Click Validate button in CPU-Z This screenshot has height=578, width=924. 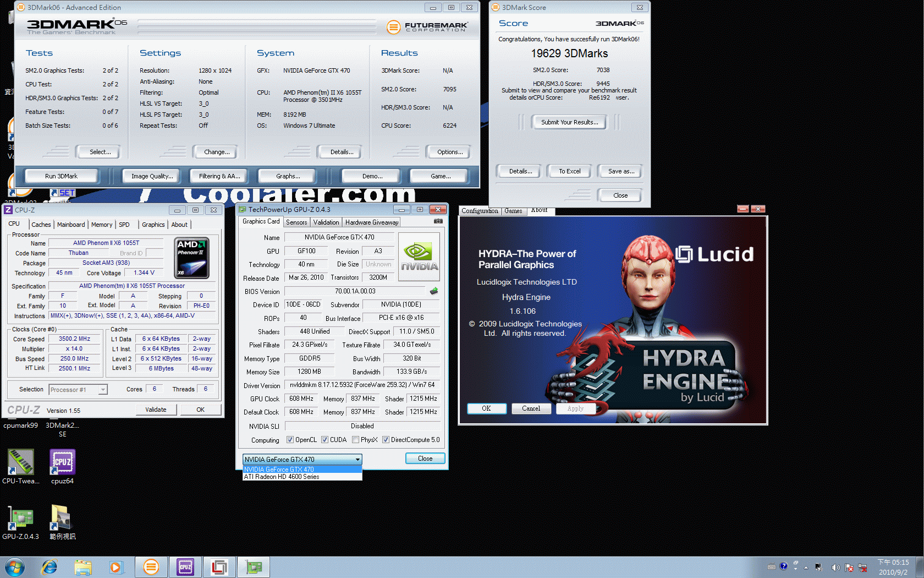pos(156,410)
